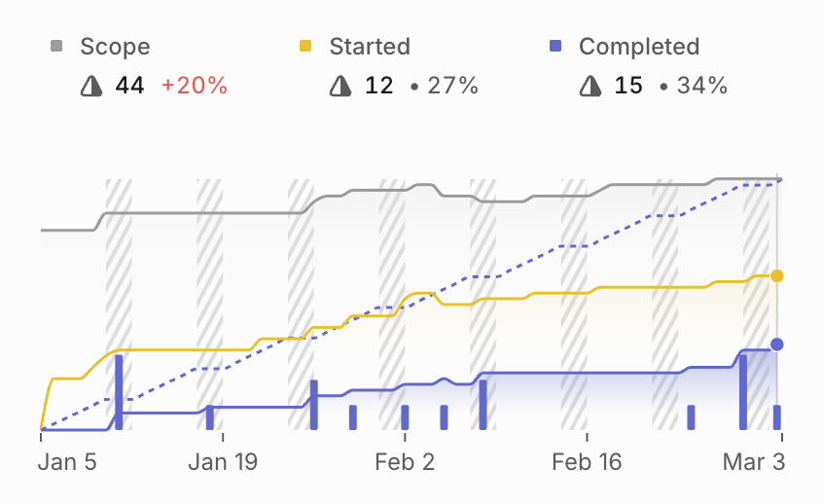This screenshot has height=504, width=823.
Task: Click the Completed legend label
Action: click(639, 47)
